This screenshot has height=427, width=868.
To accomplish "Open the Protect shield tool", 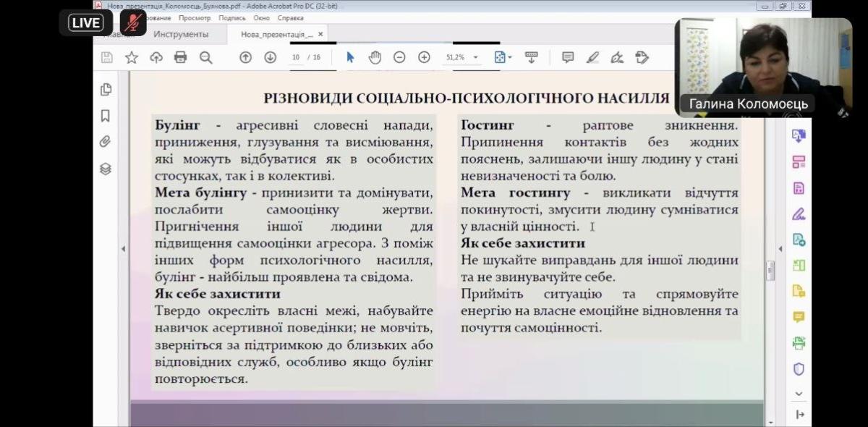I will [799, 368].
